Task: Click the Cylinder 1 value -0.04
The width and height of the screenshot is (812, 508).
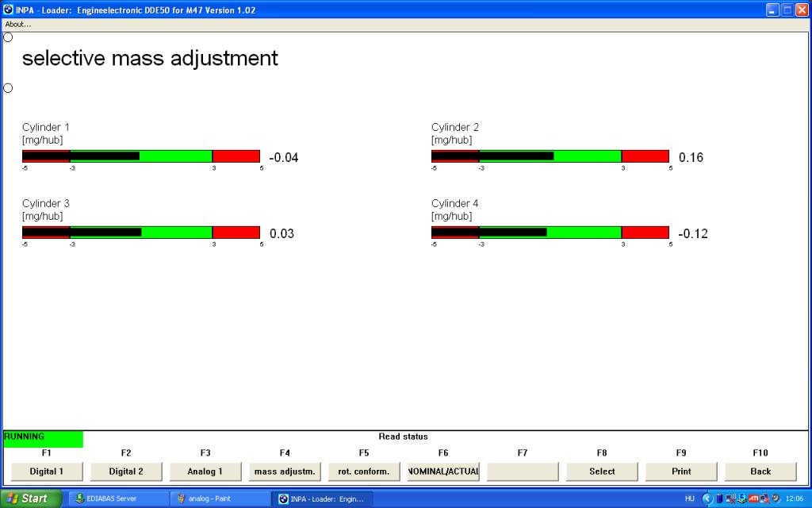Action: [284, 158]
